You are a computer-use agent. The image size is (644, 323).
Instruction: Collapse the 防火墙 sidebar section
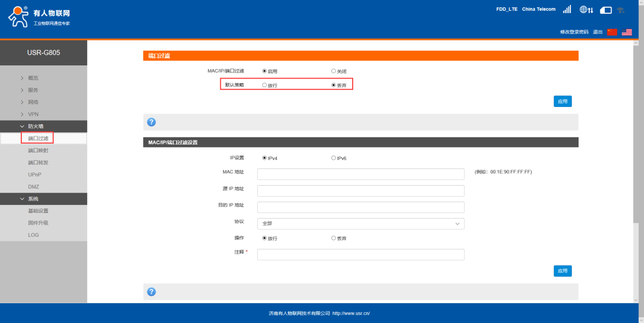point(36,126)
